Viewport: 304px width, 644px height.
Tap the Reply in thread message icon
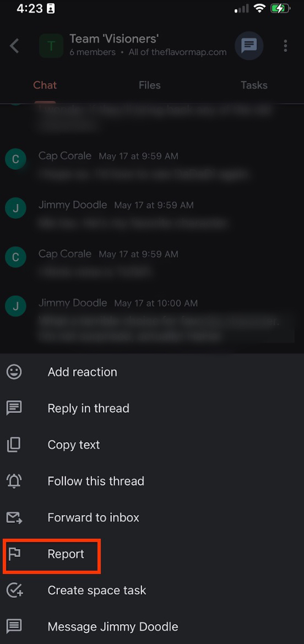(x=14, y=408)
